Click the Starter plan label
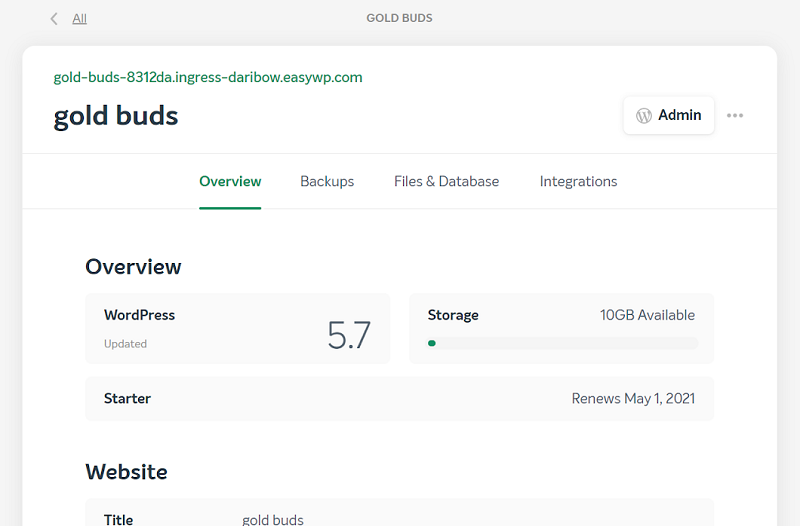The height and width of the screenshot is (526, 800). point(127,398)
